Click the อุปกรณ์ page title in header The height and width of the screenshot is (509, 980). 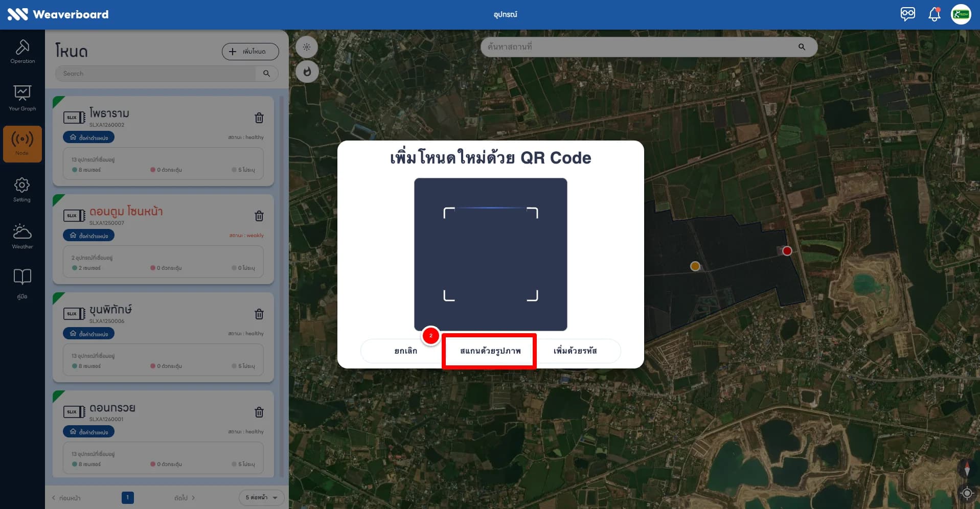click(x=505, y=14)
